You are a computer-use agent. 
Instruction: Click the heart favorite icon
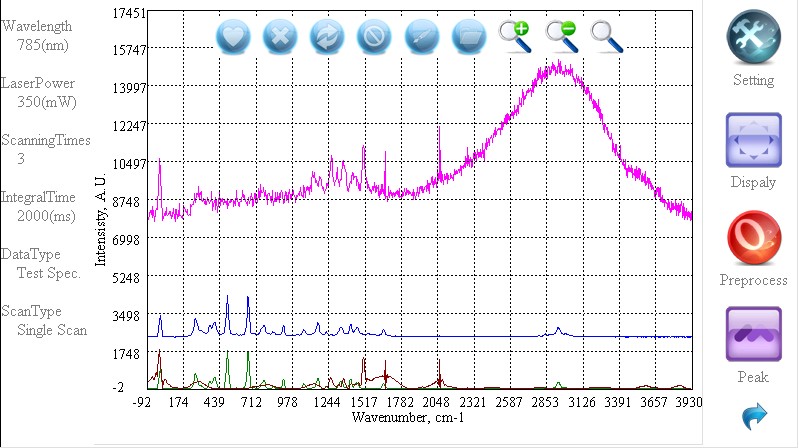(233, 37)
